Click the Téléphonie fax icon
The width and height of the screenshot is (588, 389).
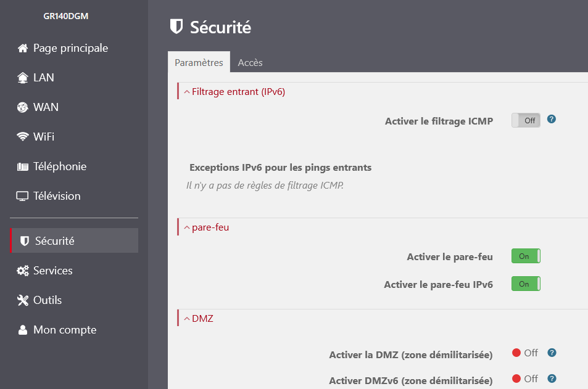coord(23,166)
